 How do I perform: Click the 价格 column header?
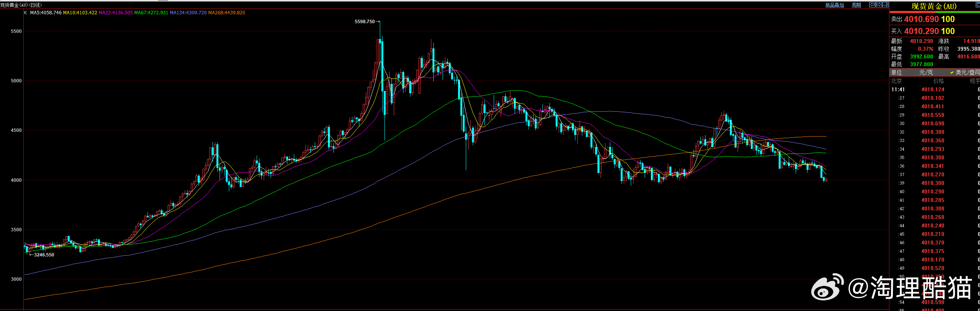click(x=939, y=81)
